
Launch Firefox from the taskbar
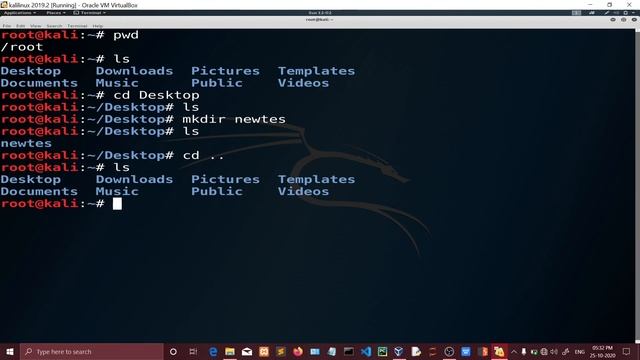[298, 351]
